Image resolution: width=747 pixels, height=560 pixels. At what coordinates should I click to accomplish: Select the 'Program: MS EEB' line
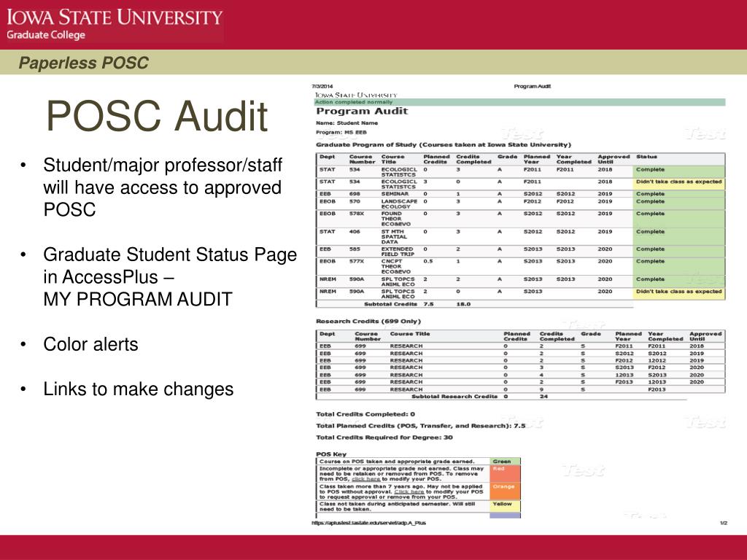click(x=341, y=133)
